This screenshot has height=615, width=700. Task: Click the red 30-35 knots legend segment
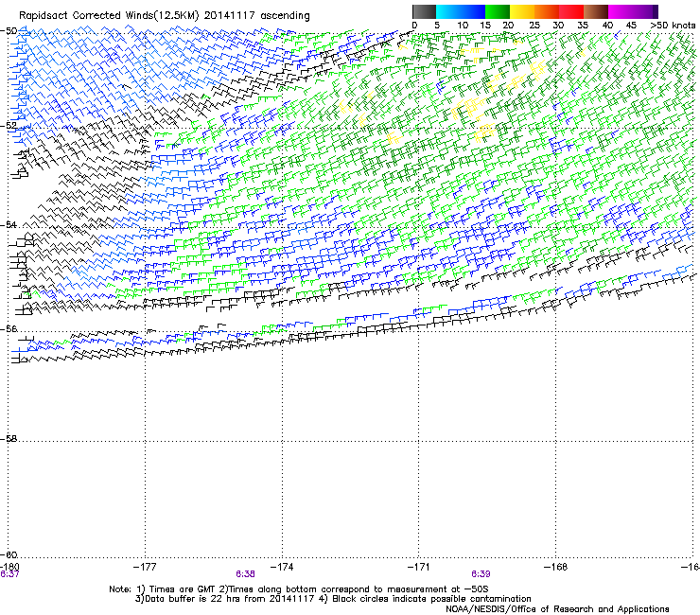click(x=571, y=11)
